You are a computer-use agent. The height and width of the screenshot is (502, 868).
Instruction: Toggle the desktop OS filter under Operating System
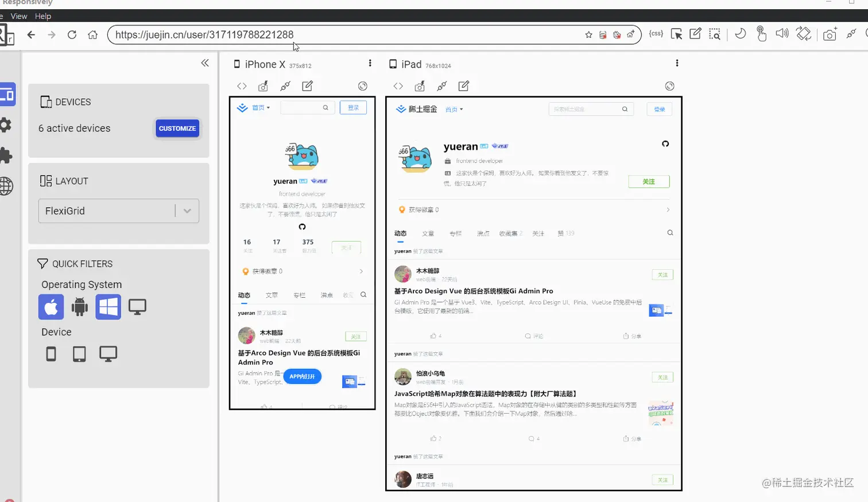pyautogui.click(x=137, y=307)
